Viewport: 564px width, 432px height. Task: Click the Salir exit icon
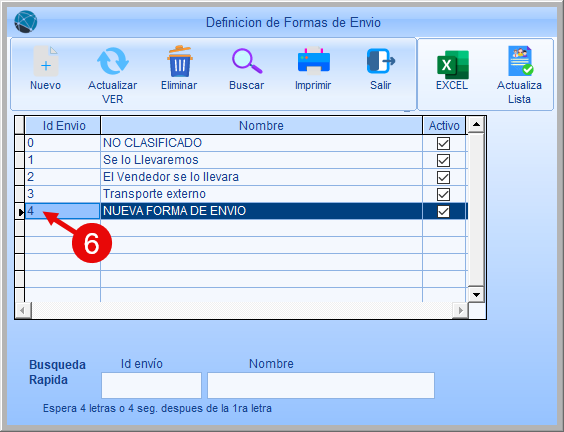click(381, 61)
